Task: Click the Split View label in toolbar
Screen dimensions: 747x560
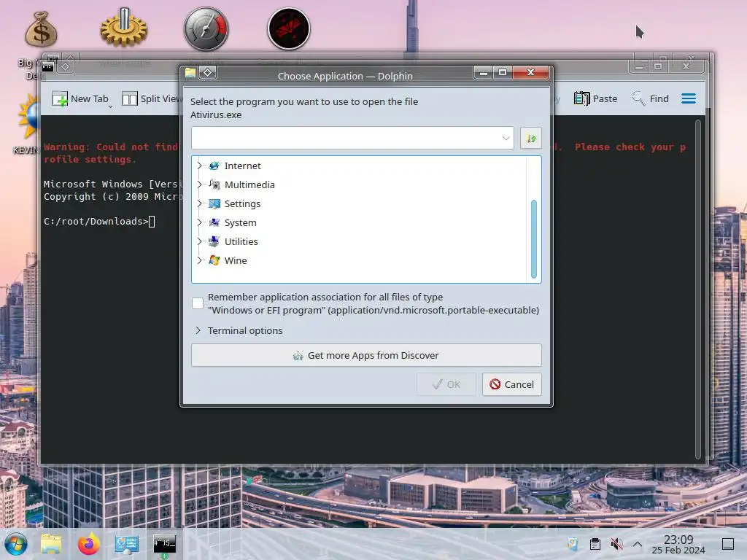Action: (160, 98)
